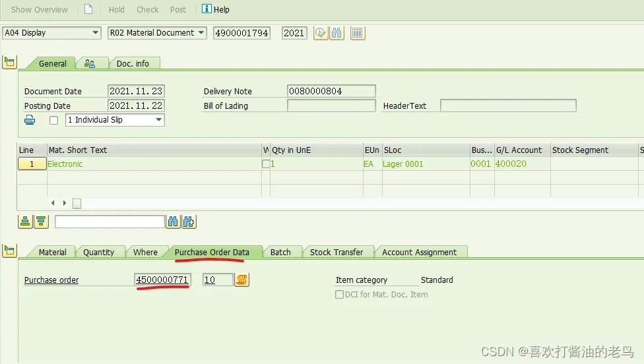
Task: Click the Electronic material text cell
Action: (154, 164)
